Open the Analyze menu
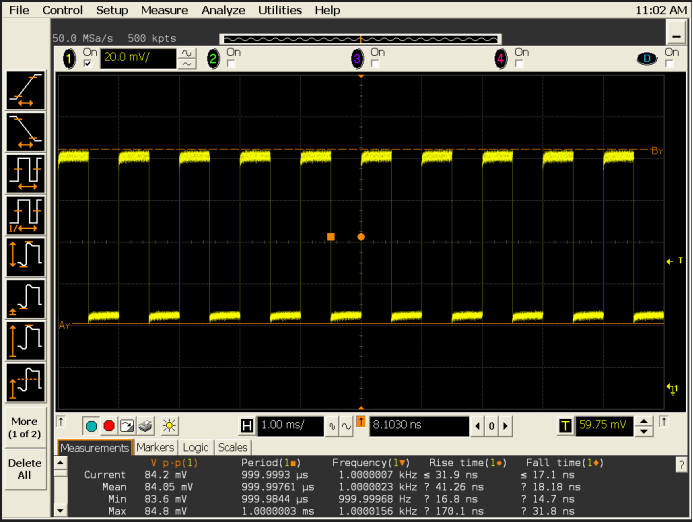This screenshot has height=522, width=693. (223, 10)
